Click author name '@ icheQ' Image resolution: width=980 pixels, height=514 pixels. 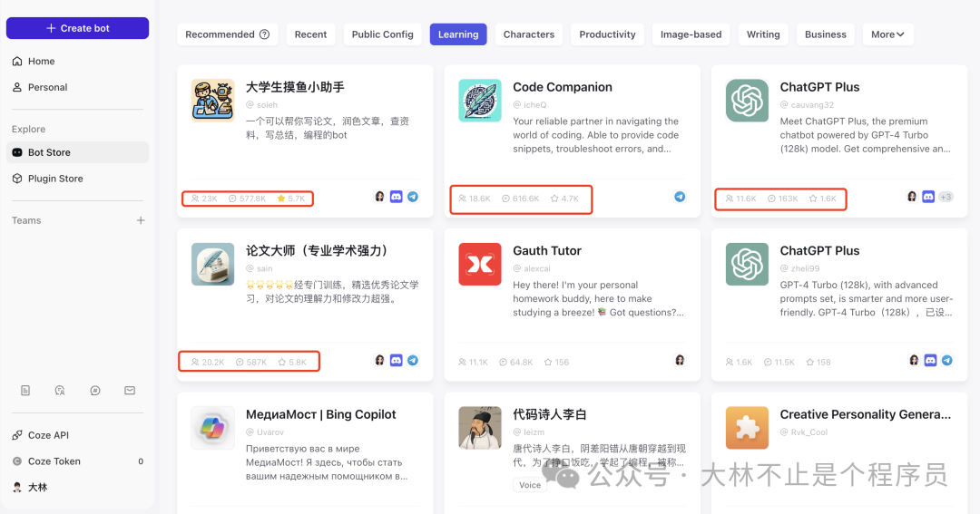(x=530, y=105)
